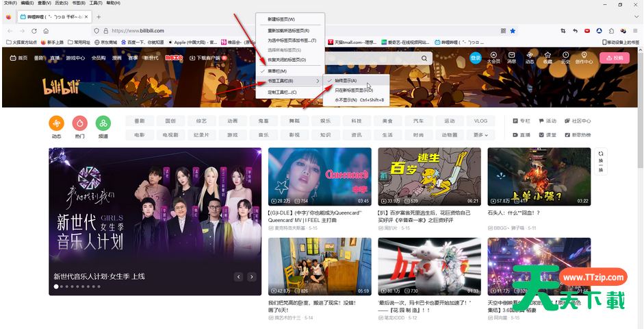
Task: Open 京东商城 bookmark
Action: [105, 42]
